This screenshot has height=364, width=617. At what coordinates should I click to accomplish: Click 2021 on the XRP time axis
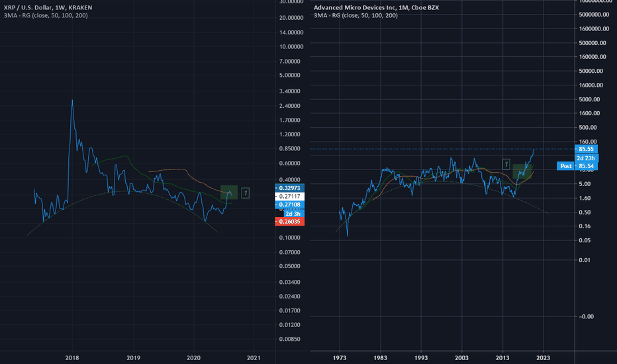pyautogui.click(x=254, y=357)
